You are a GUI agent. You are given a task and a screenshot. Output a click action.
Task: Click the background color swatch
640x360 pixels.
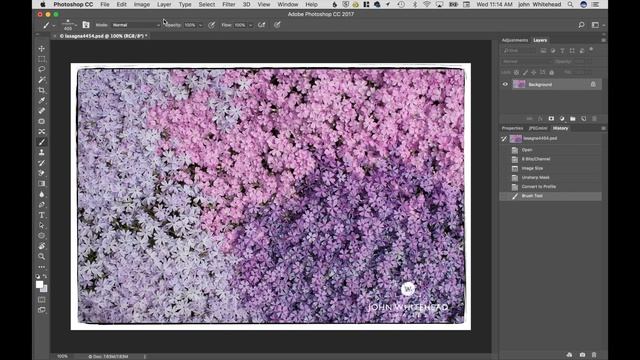point(44,289)
